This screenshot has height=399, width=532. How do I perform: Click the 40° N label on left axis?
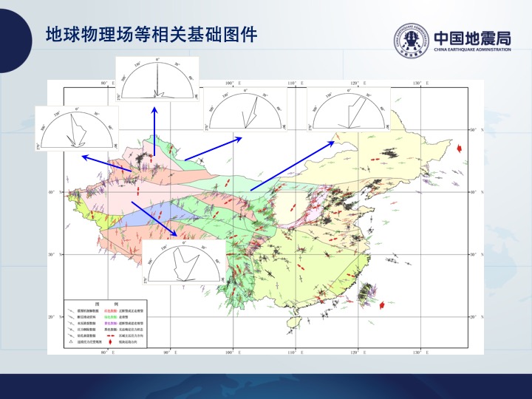tap(56, 192)
